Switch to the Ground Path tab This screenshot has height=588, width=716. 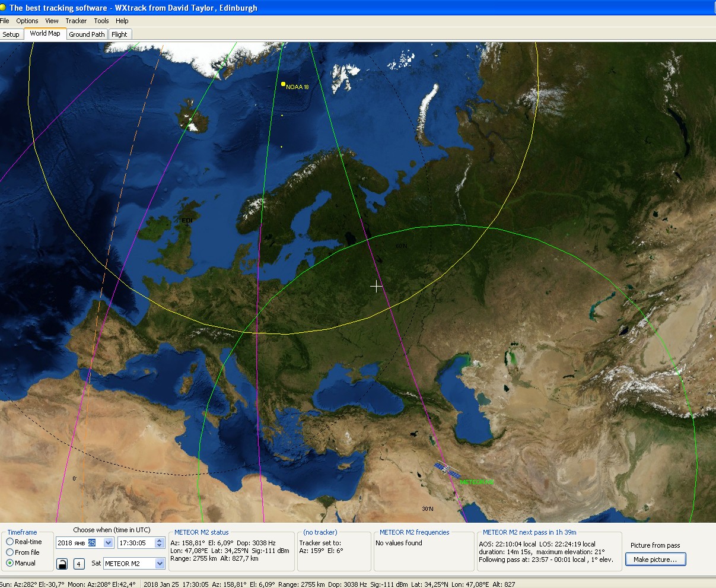tap(87, 34)
